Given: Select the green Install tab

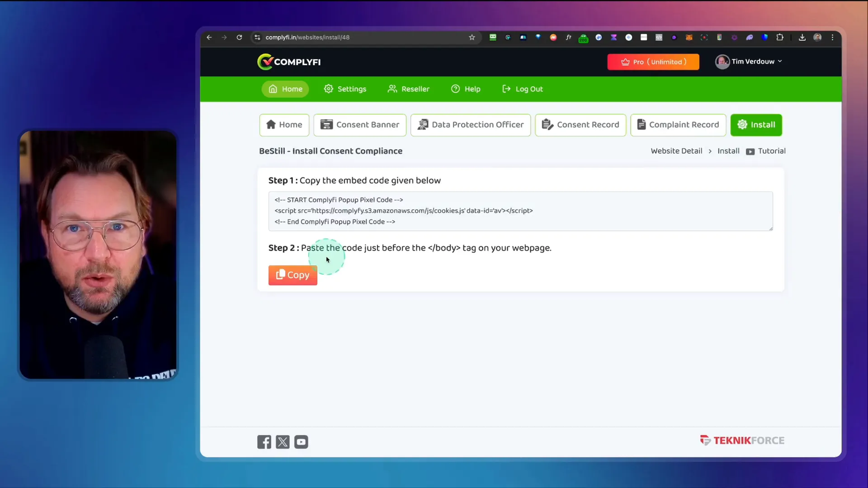Looking at the screenshot, I should (756, 125).
